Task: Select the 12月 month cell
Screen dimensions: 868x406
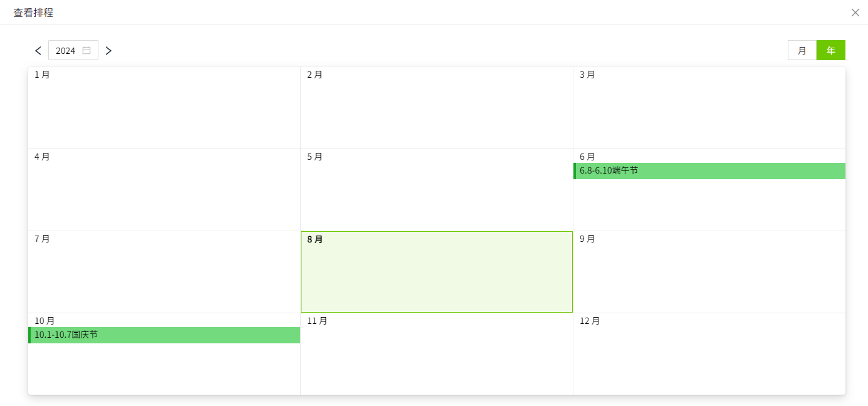Action: click(x=709, y=355)
